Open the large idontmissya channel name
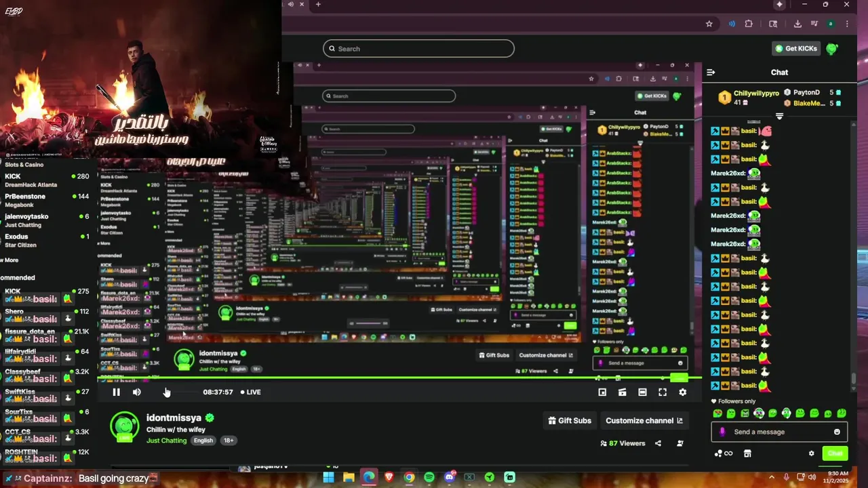868x488 pixels. [174, 418]
